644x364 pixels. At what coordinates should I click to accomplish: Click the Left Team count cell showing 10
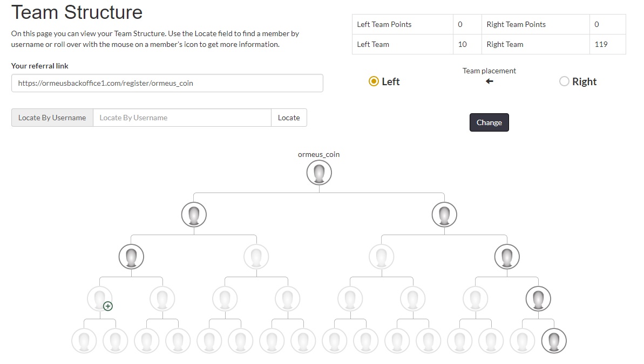click(467, 44)
